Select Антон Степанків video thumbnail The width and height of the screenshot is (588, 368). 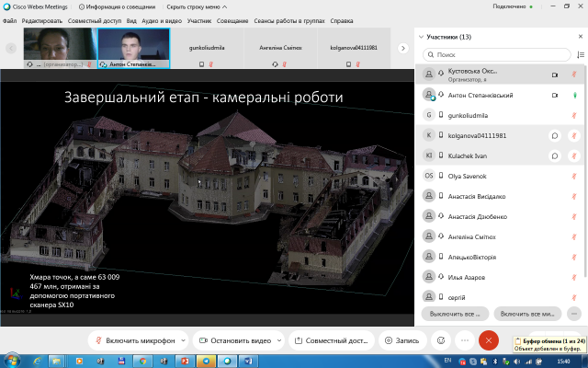[132, 47]
